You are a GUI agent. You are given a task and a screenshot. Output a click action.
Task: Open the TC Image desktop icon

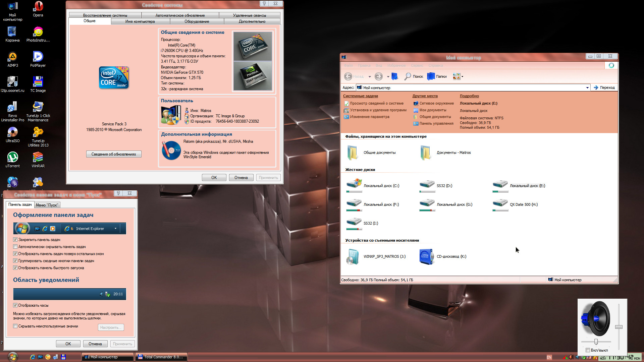(x=38, y=84)
